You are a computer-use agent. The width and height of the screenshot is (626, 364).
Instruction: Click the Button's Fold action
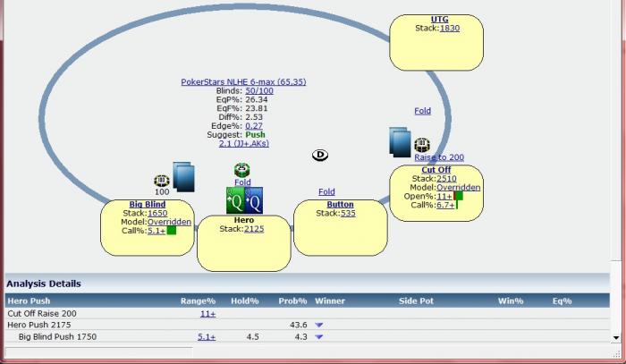[x=326, y=192]
